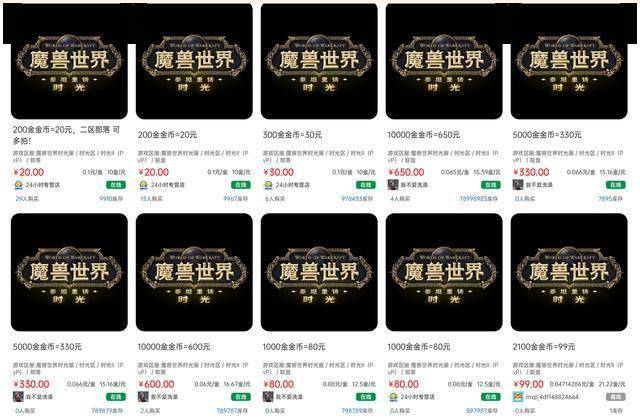This screenshot has height=418, width=640.
Task: Click 24小时专营店 avatar beside 897987库存 listing
Action: click(x=393, y=397)
